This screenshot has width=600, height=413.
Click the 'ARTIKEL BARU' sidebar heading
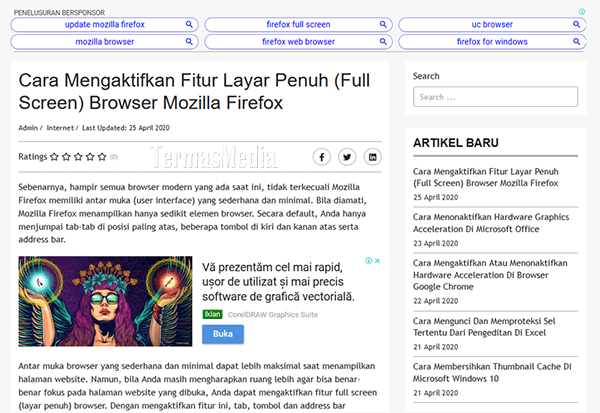click(x=456, y=143)
